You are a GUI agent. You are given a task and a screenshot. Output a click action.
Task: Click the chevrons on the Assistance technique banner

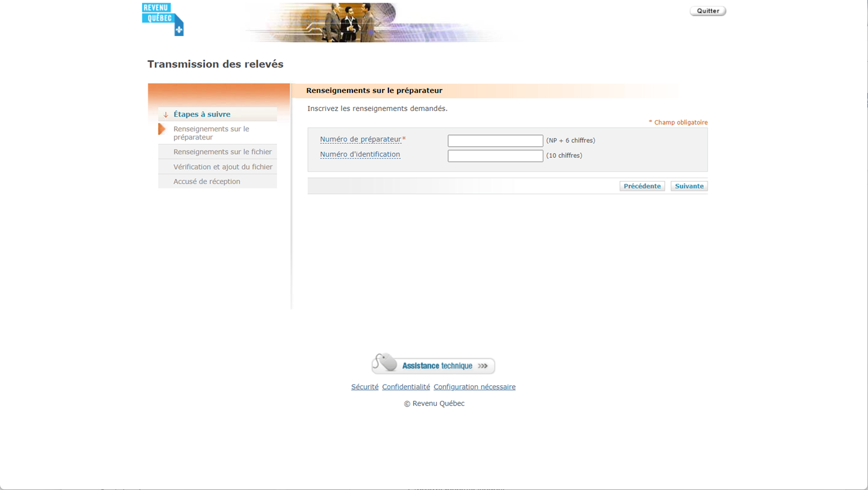click(482, 365)
